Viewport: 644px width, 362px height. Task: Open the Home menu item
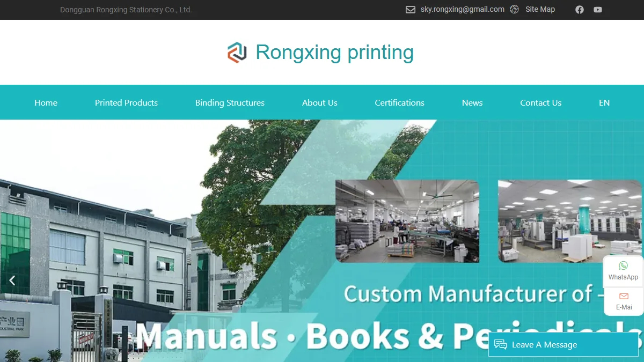coord(46,102)
